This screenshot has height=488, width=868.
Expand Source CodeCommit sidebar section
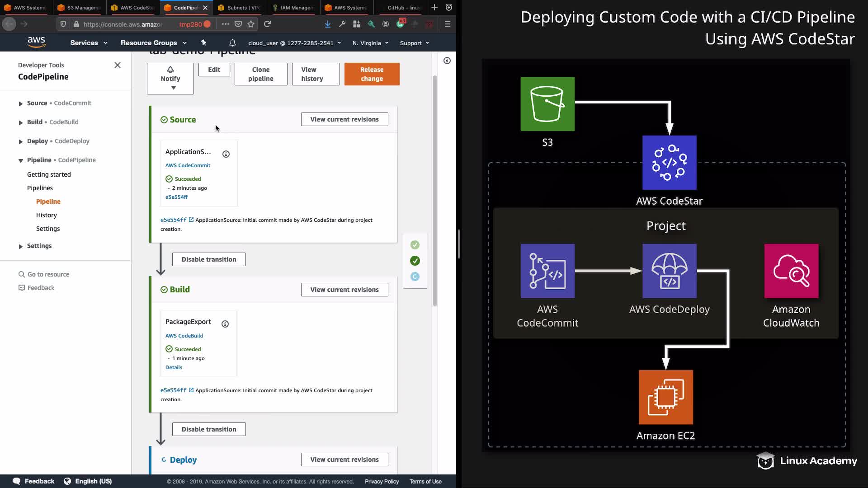coord(21,103)
